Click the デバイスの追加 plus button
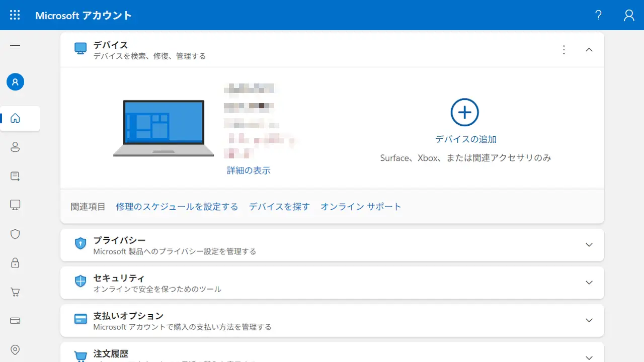The image size is (644, 362). tap(464, 112)
